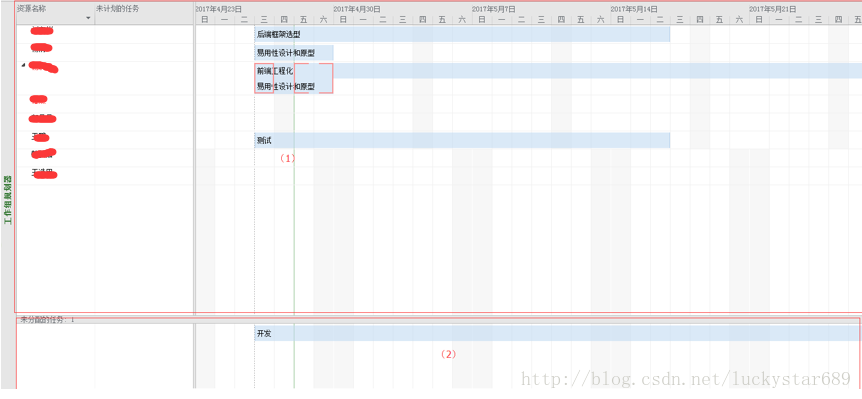The image size is (862, 399).
Task: Select 易用性设计和原型 bar directly under 前端工程化
Action: [294, 86]
